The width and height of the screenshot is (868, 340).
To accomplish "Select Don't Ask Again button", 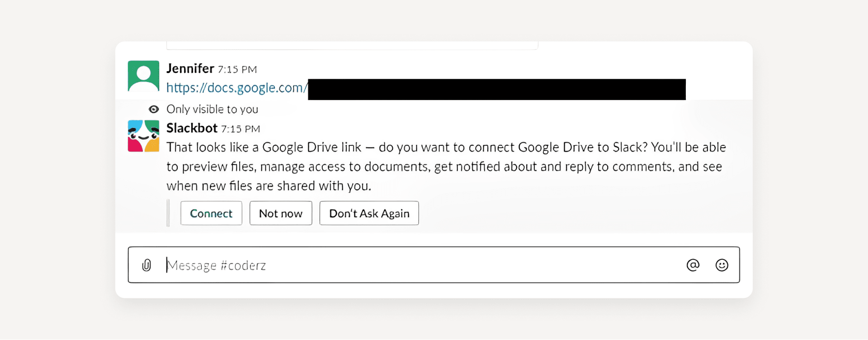I will click(x=369, y=213).
